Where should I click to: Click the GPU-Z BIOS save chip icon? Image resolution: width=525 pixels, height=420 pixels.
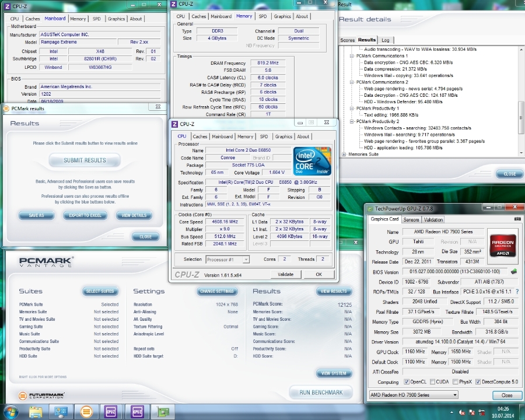click(x=513, y=271)
